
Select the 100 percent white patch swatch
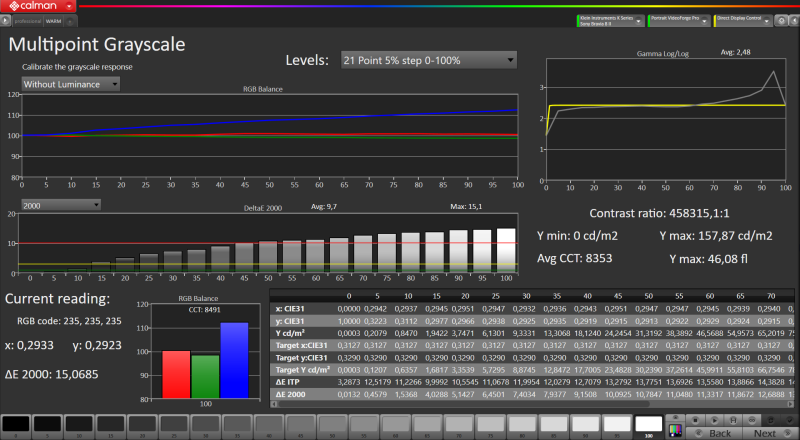[x=648, y=425]
